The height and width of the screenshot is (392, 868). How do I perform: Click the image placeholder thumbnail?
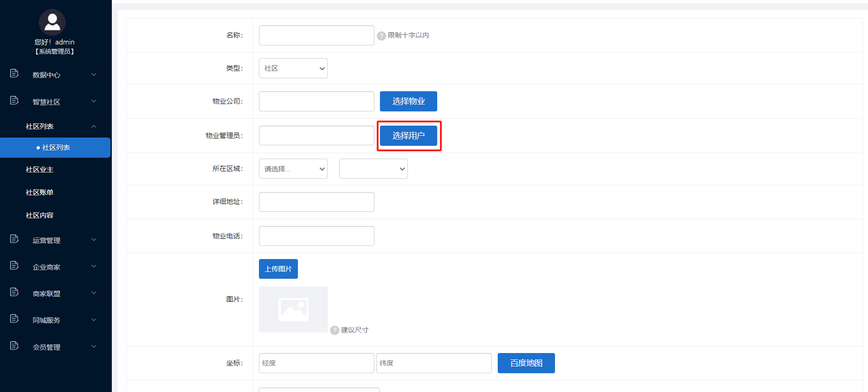pos(293,309)
